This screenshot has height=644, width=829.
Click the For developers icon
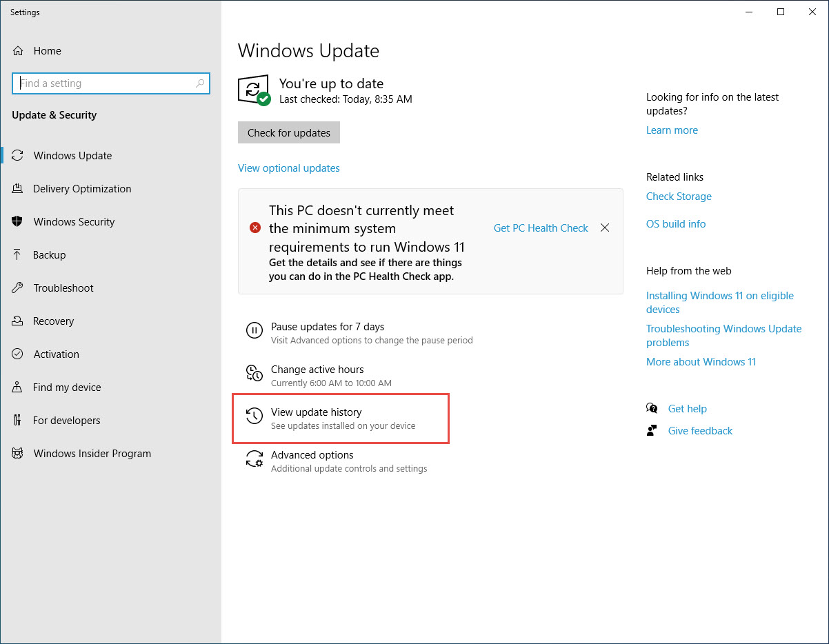[x=18, y=421]
